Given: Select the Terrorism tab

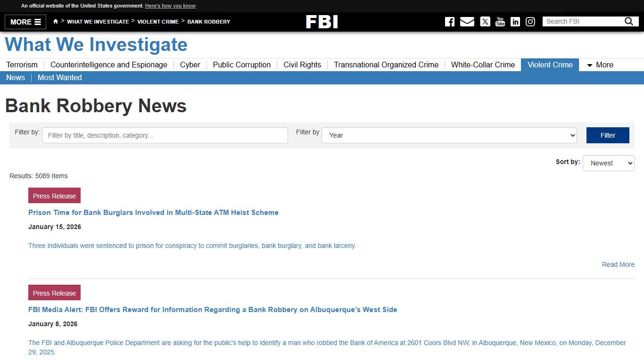Looking at the screenshot, I should [x=21, y=65].
